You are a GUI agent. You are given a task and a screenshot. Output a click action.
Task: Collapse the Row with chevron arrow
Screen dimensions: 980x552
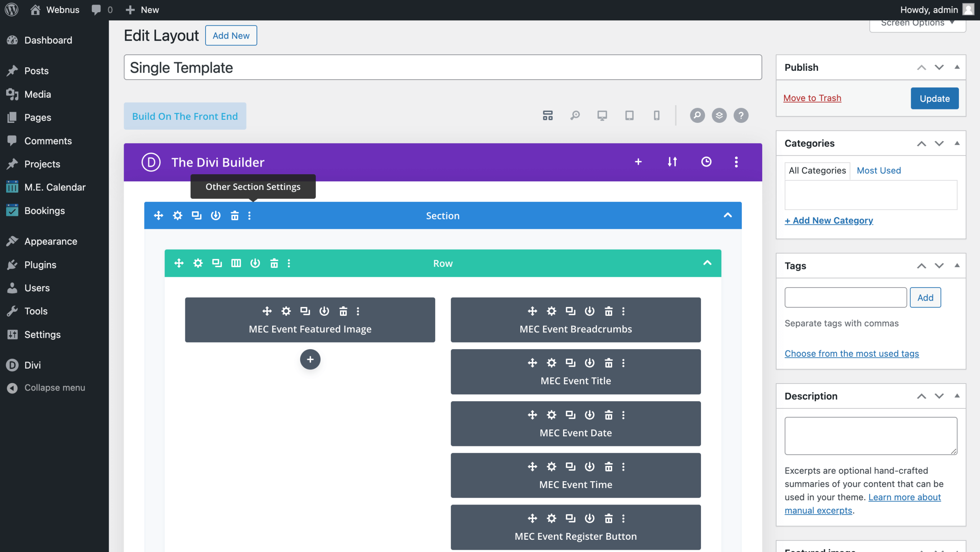coord(707,263)
